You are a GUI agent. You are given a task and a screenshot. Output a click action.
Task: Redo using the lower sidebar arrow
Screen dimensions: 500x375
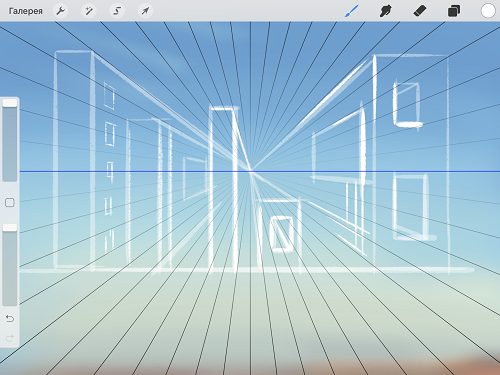click(10, 339)
